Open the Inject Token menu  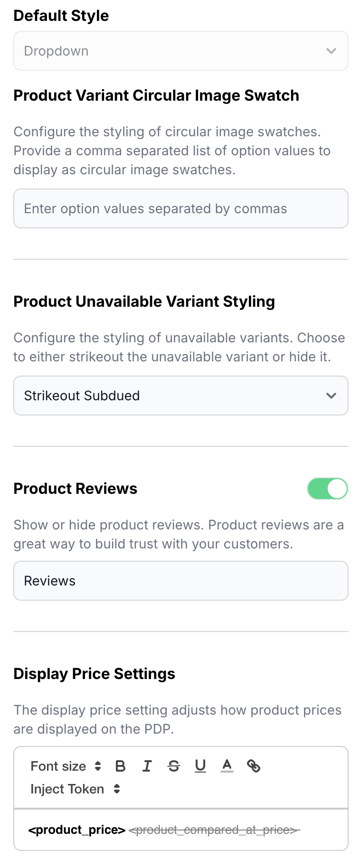pos(67,789)
